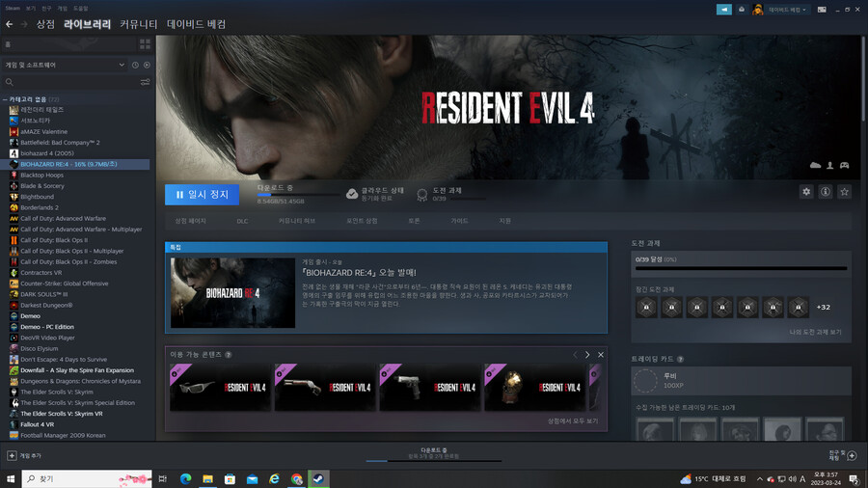Select BIOHAZARD RE:4 in the library list
The image size is (868, 488).
[x=75, y=164]
